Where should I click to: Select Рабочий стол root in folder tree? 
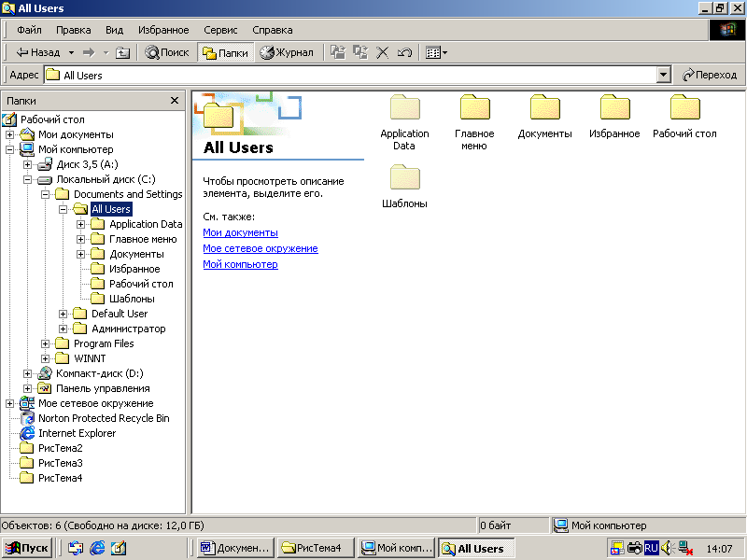52,119
